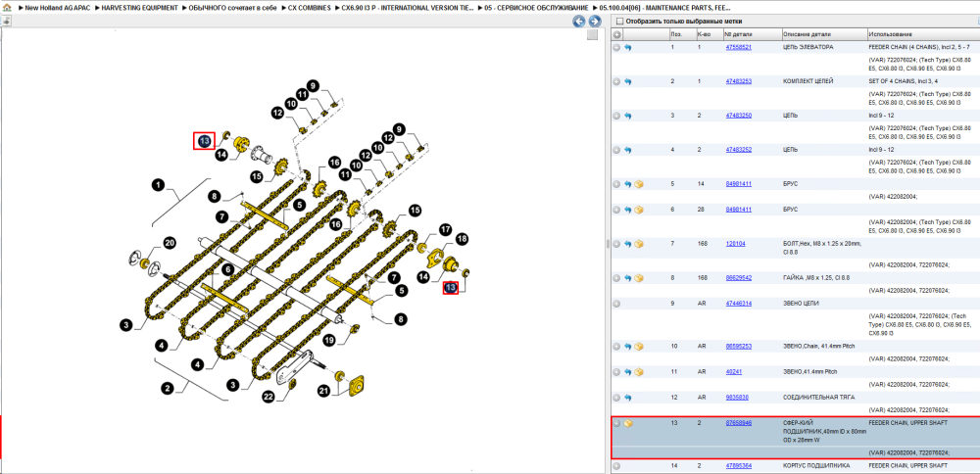Click the plus icon in table header

616,33
